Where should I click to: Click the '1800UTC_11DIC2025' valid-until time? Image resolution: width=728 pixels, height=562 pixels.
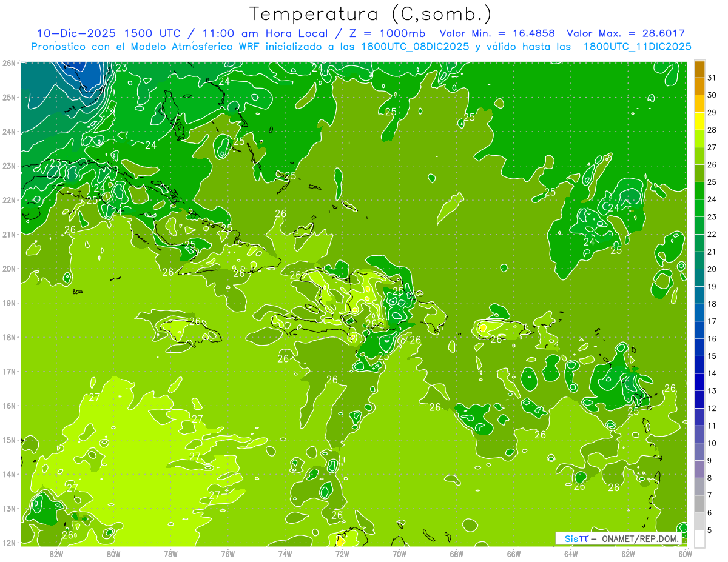tap(637, 47)
